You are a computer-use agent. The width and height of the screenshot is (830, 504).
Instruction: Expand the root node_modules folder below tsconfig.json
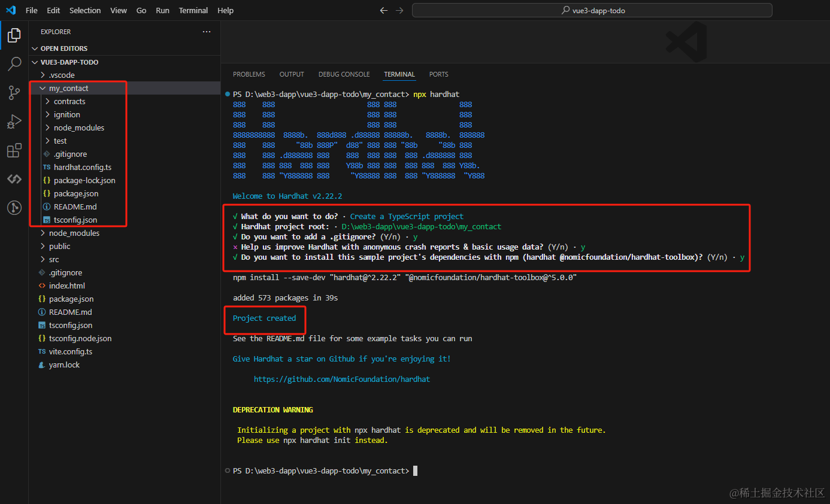[x=125, y=233]
